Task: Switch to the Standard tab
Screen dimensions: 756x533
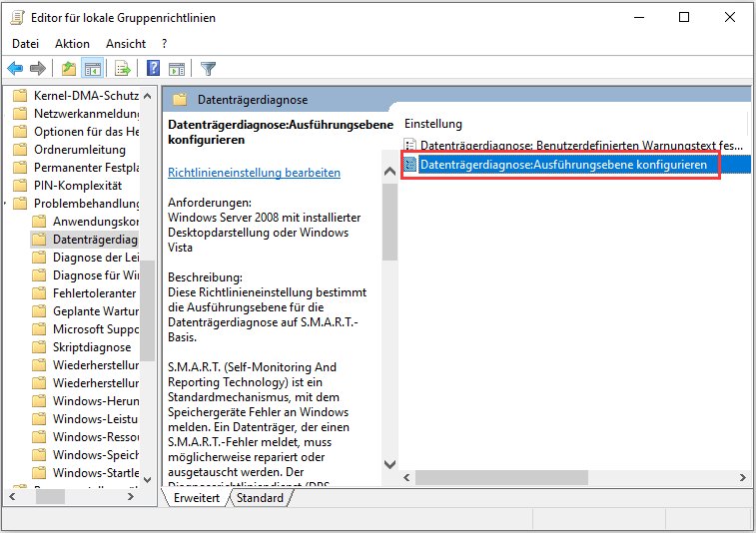Action: (260, 498)
